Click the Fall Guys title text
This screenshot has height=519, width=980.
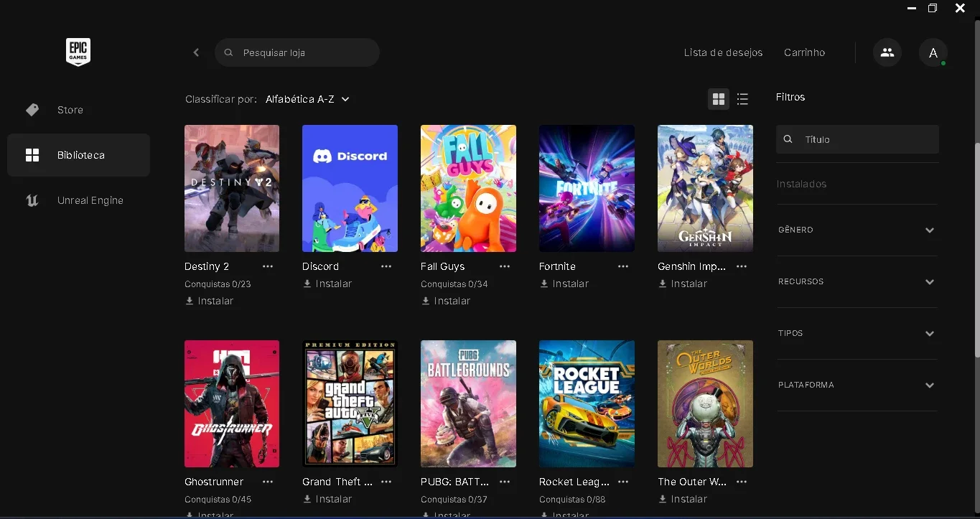tap(442, 266)
